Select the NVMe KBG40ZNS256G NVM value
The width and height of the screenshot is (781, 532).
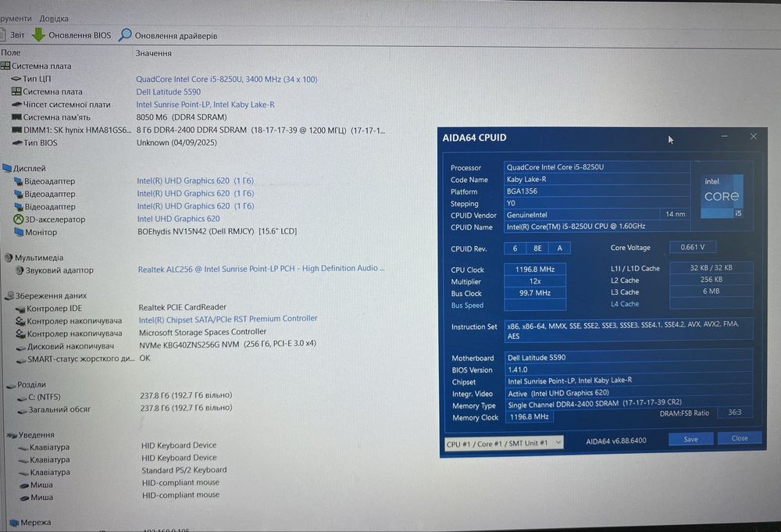pyautogui.click(x=227, y=344)
